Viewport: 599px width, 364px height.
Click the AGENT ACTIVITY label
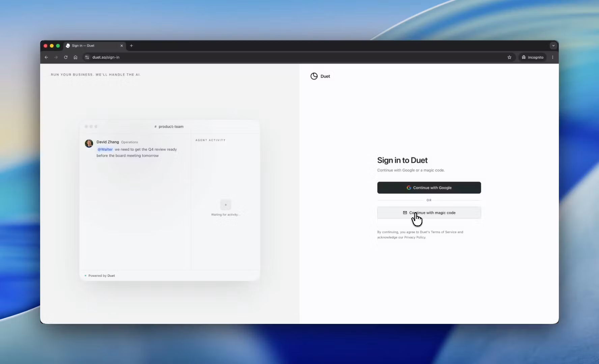210,140
